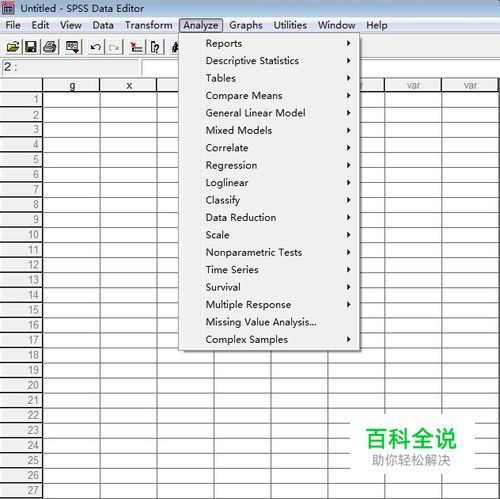The width and height of the screenshot is (500, 499).
Task: Select row 27 header
Action: click(x=21, y=490)
